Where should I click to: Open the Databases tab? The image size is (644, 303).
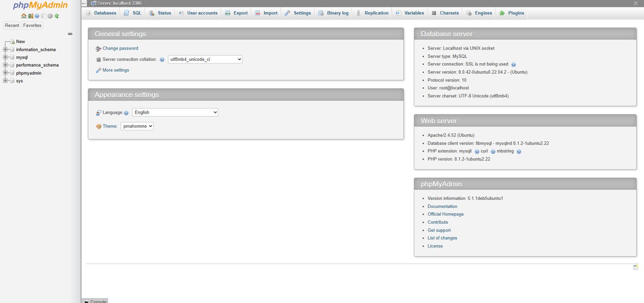click(x=101, y=13)
